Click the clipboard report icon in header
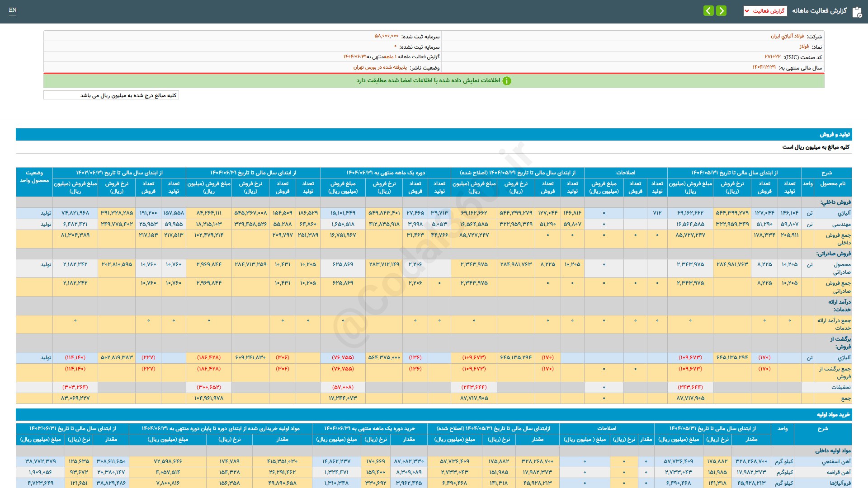Screen dimensions: 868x488 tap(857, 12)
